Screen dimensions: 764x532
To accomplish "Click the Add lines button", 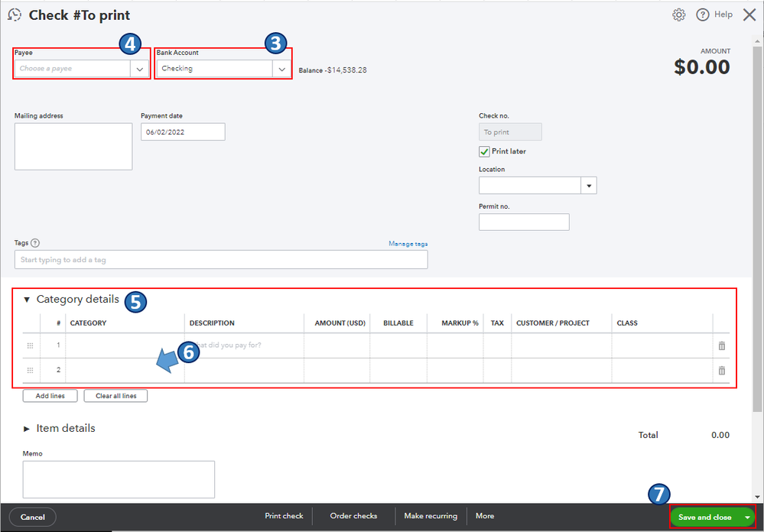I will pyautogui.click(x=50, y=396).
